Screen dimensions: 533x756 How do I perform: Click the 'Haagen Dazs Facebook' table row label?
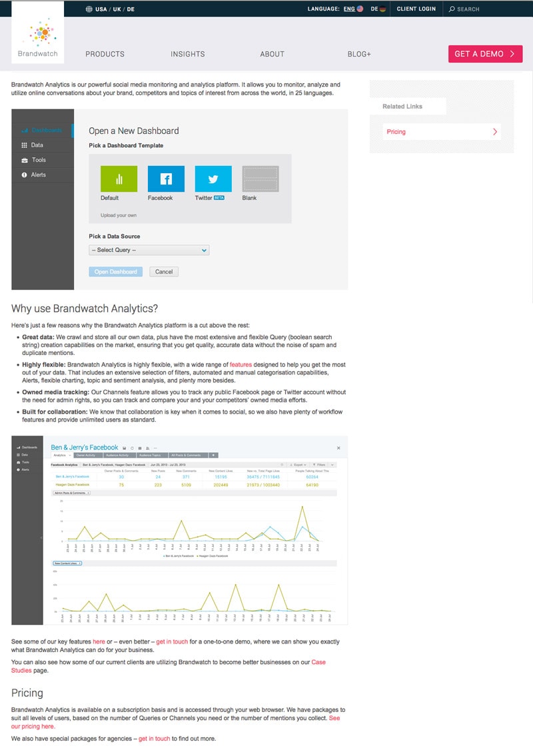point(73,484)
